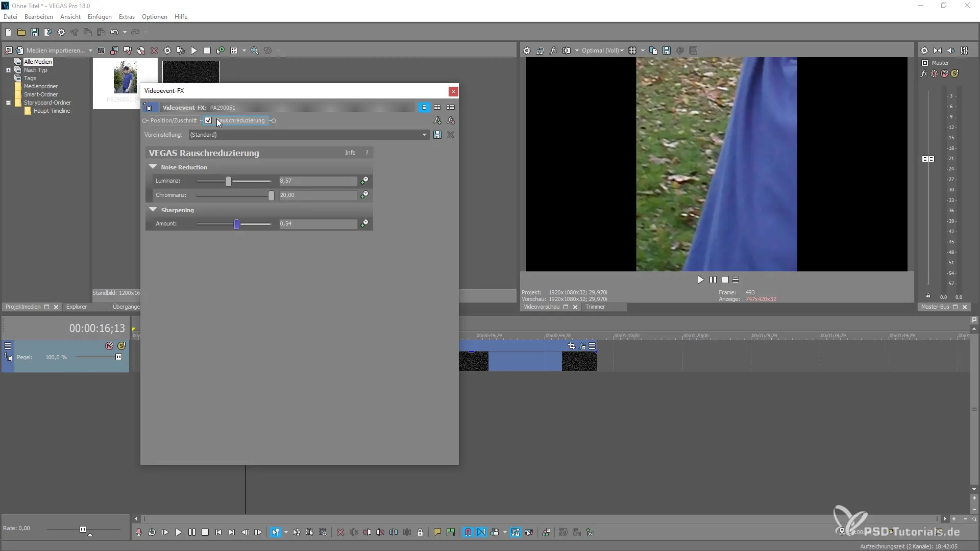Open undo history dropdown arrow
Screen dimensions: 980x551
pos(125,32)
